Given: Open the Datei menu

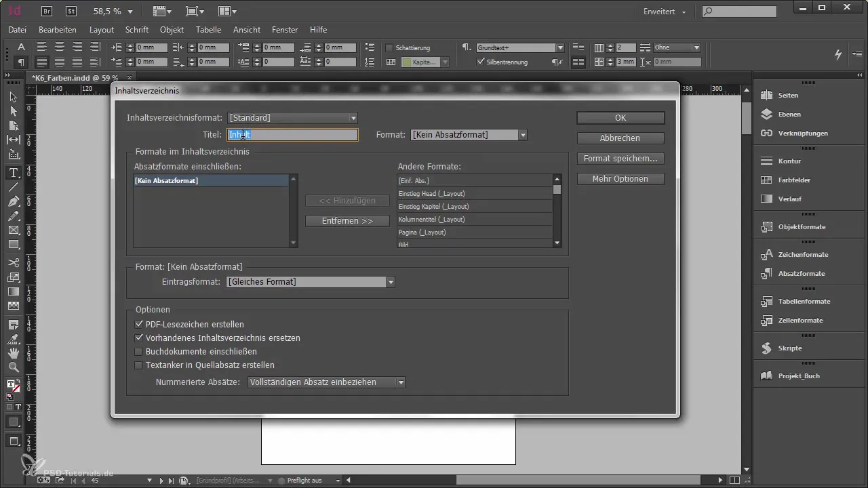Looking at the screenshot, I should [18, 30].
